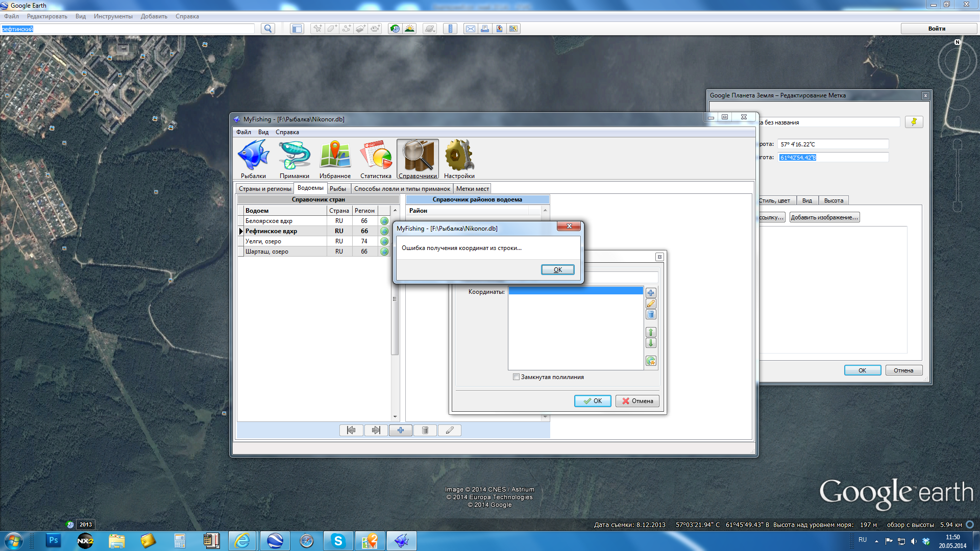Viewport: 980px width, 551px height.
Task: Switch to the Страны и регионы tab
Action: [x=265, y=189]
